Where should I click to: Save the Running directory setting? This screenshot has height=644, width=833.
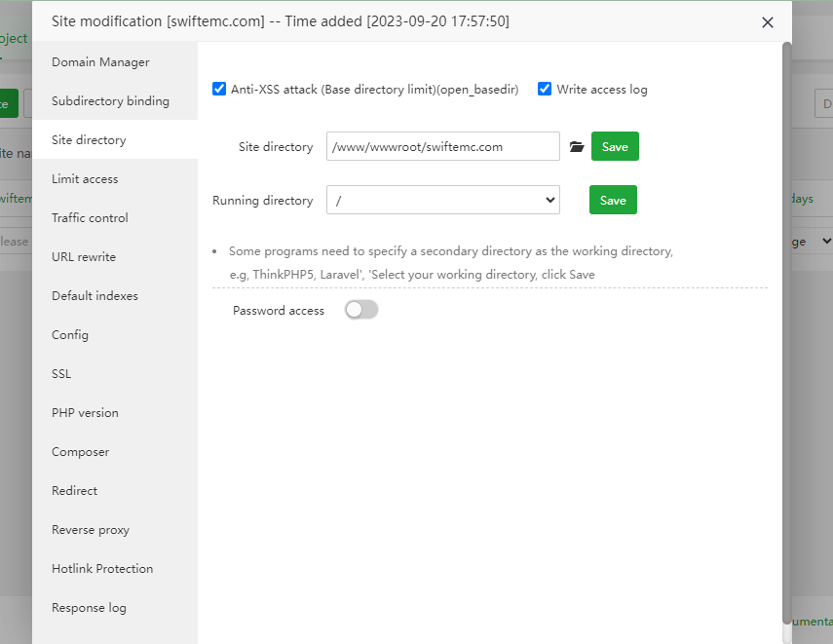pos(613,201)
